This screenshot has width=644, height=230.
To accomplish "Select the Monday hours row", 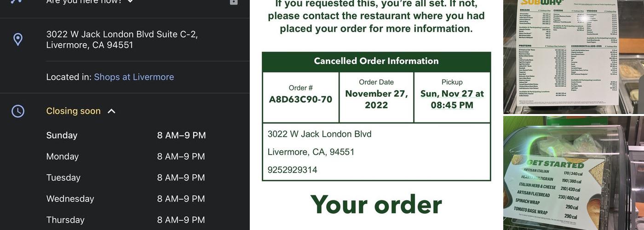I will (126, 156).
